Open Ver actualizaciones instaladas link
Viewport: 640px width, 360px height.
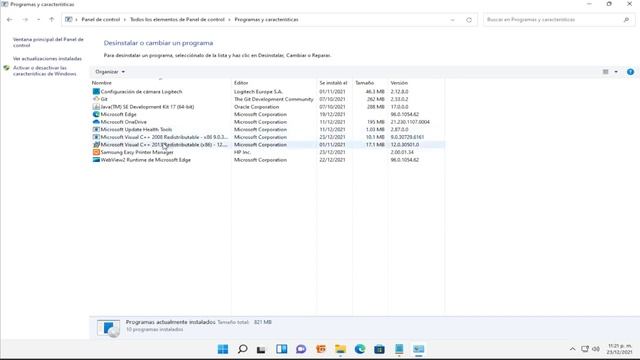click(x=47, y=59)
